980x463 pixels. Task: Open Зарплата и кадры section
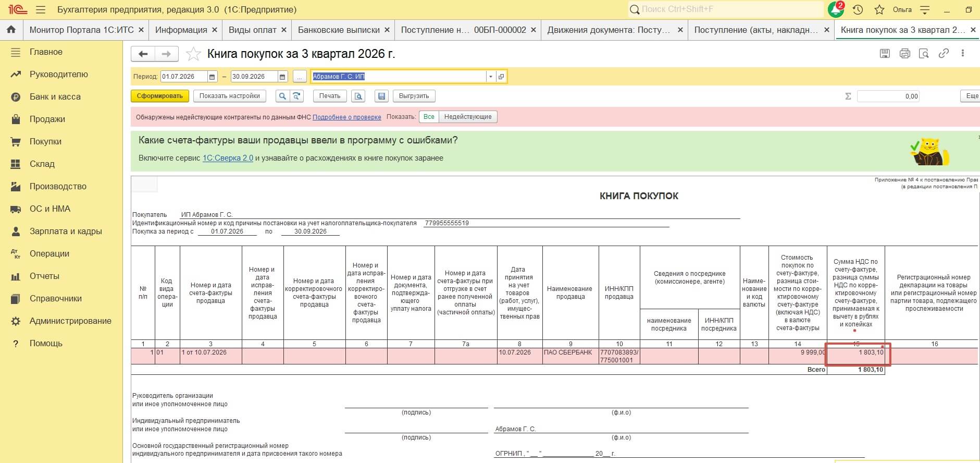66,231
